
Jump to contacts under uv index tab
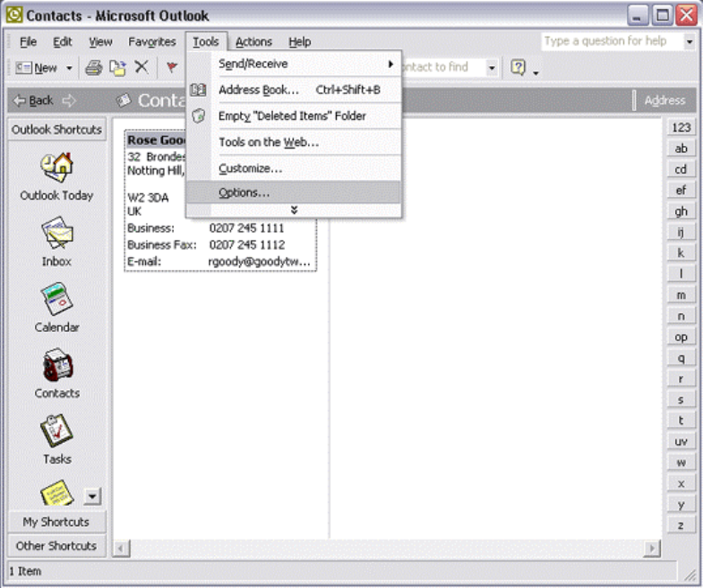click(681, 441)
